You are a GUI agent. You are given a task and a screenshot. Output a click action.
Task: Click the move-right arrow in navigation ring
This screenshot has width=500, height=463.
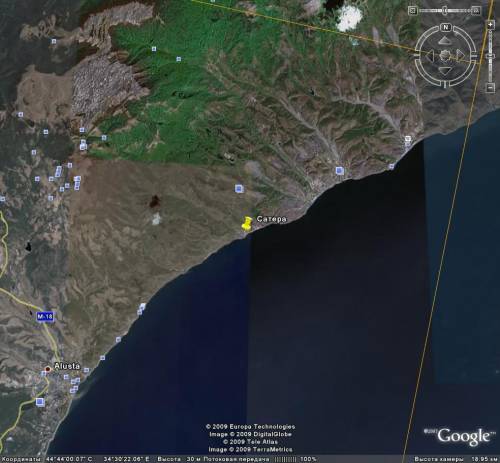tap(460, 55)
